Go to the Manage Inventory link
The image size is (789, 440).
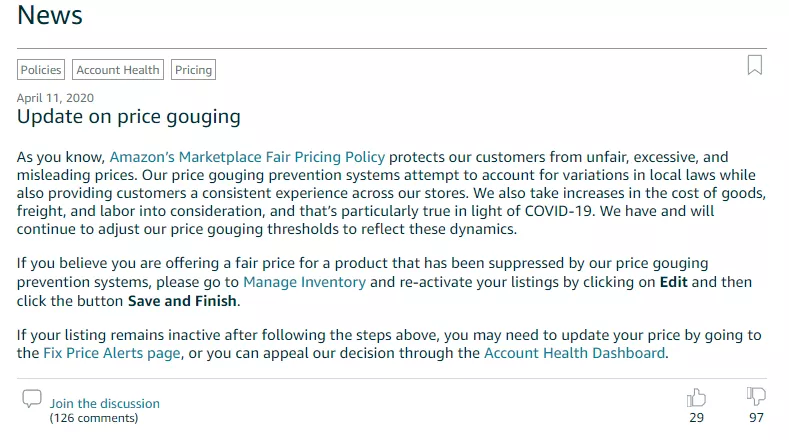click(x=304, y=283)
